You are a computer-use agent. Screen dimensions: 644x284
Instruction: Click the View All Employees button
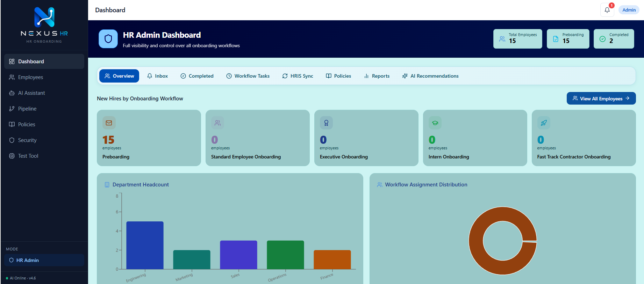tap(601, 98)
